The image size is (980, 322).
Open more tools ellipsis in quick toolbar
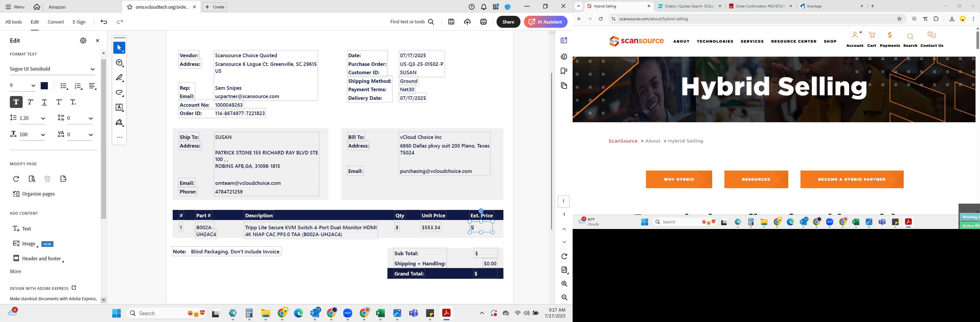pyautogui.click(x=120, y=137)
